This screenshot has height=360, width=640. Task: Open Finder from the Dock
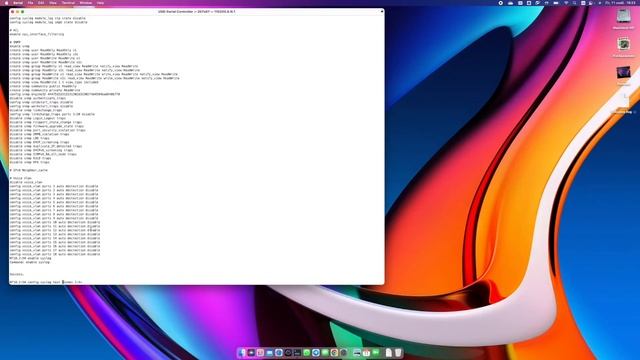point(242,353)
